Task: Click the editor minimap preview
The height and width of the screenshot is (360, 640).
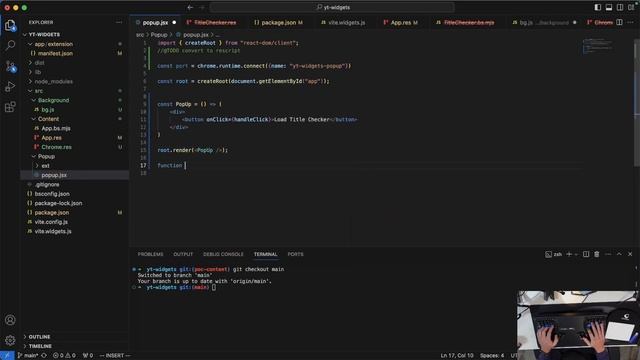Action: (x=598, y=46)
